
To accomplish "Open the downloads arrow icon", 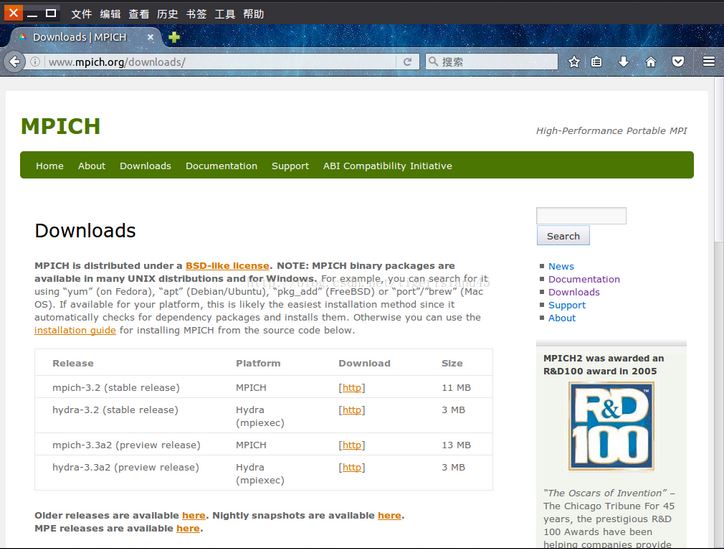I will (x=623, y=61).
